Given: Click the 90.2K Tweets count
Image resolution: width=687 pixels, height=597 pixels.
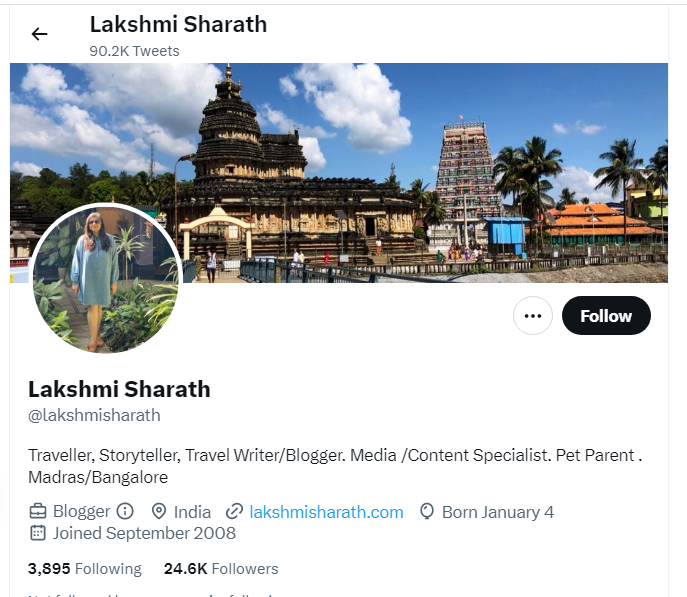Looking at the screenshot, I should pos(135,51).
